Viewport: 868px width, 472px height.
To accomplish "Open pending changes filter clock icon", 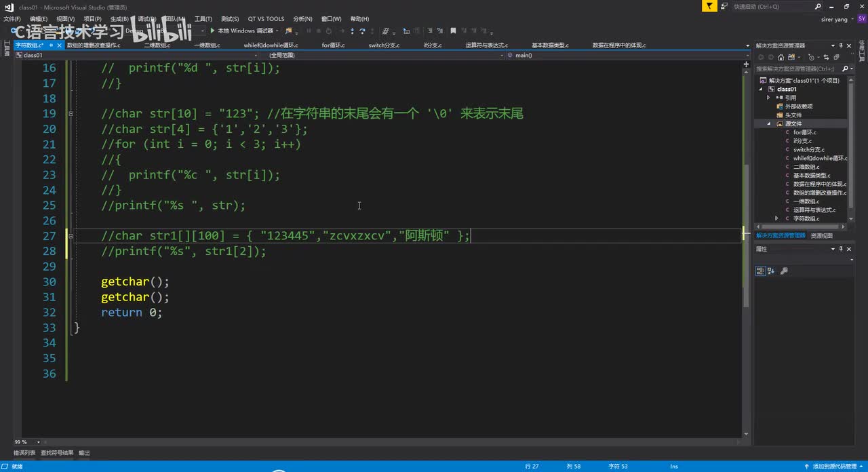I will [x=812, y=58].
